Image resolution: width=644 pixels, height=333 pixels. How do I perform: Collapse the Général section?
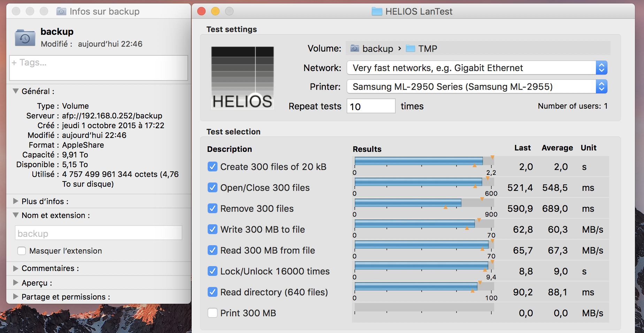pyautogui.click(x=16, y=91)
